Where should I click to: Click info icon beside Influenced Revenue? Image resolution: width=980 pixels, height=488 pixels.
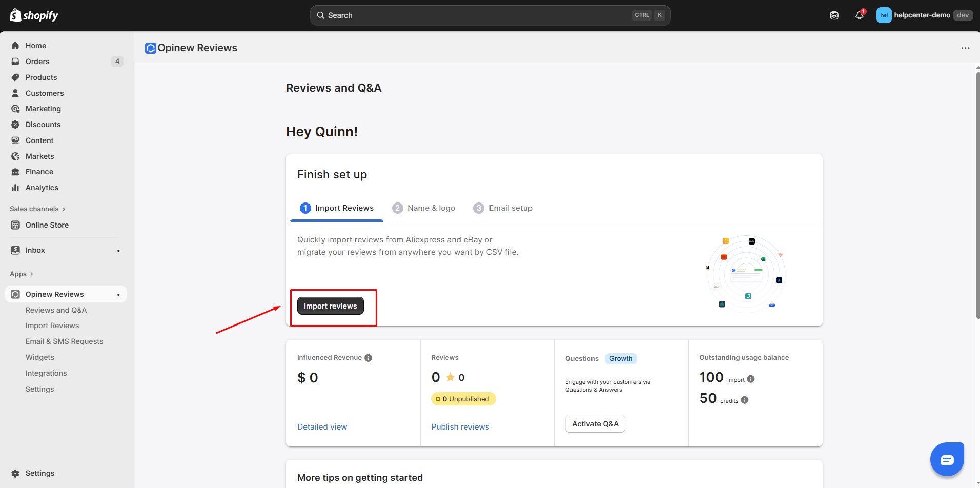pyautogui.click(x=368, y=358)
